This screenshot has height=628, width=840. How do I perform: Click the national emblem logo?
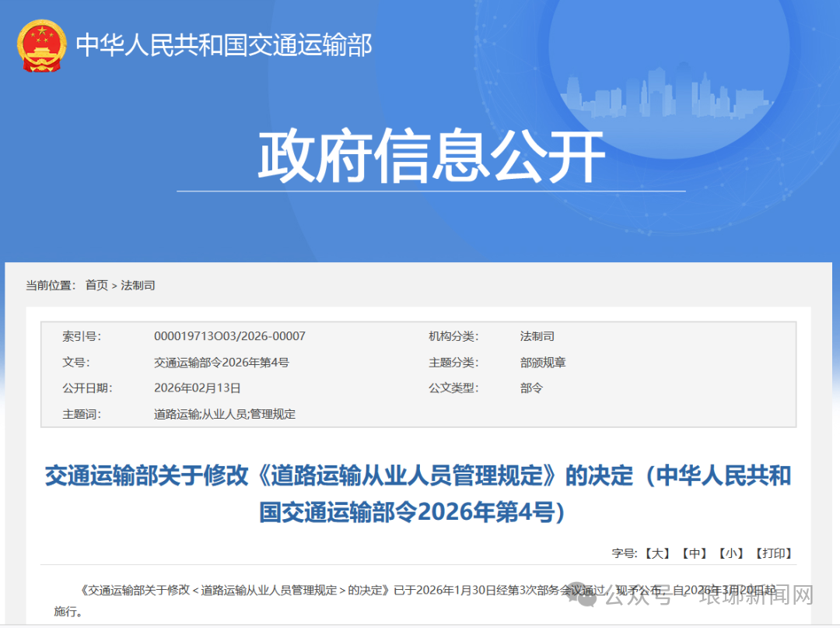41,45
